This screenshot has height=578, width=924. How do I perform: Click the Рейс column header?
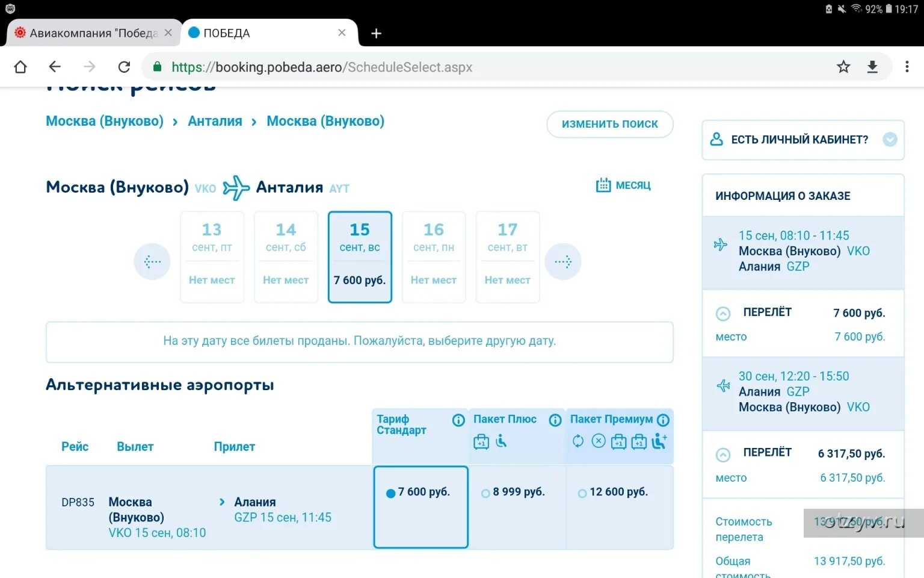pos(75,447)
